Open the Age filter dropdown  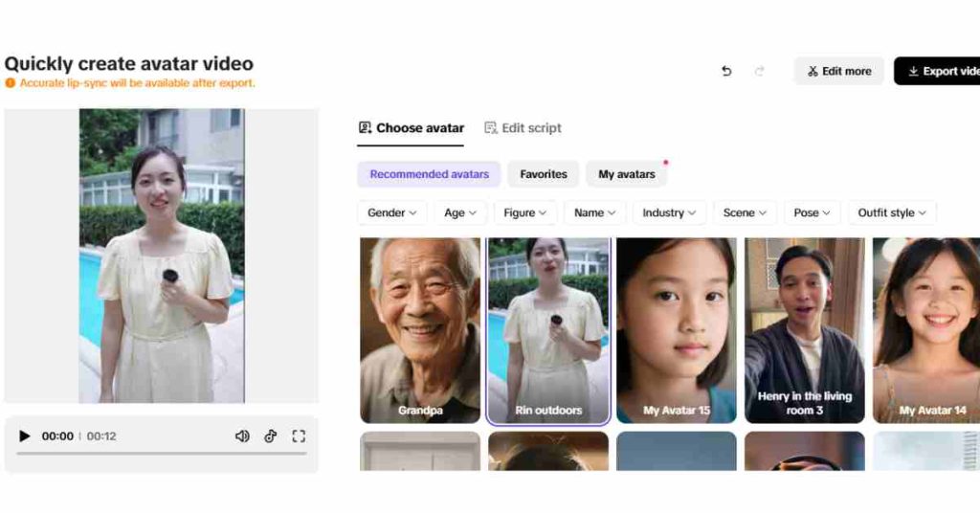pos(460,212)
